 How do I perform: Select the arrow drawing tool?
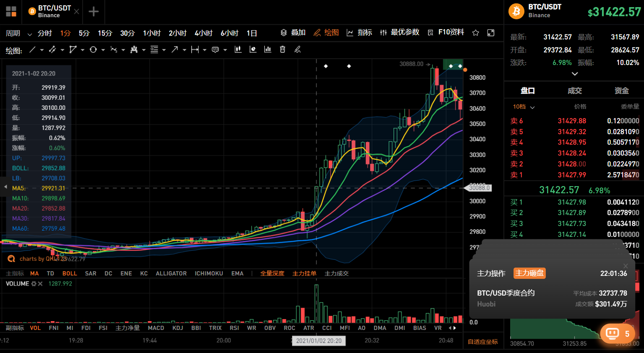tap(175, 49)
